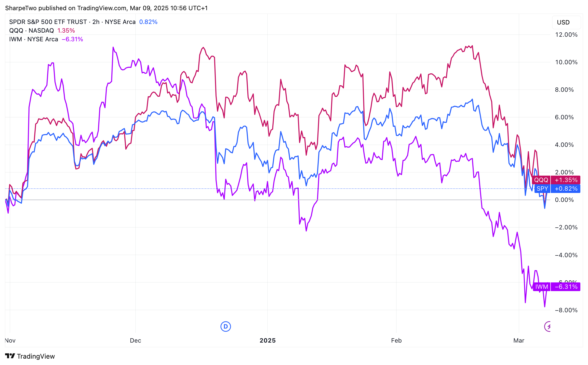This screenshot has width=588, height=365.
Task: Select the QQQ · NASDAQ legend entry
Action: [x=31, y=31]
